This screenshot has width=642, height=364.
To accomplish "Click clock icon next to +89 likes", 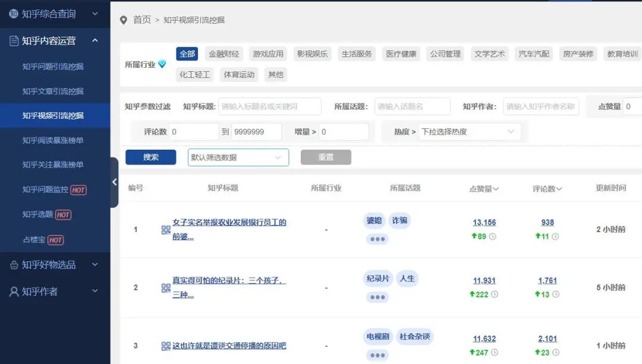I will (493, 236).
